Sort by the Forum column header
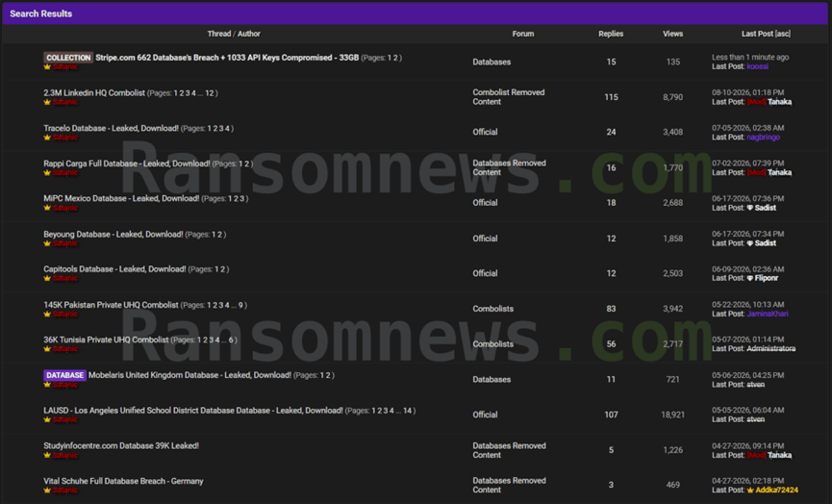Screen dimensions: 832x504 [523, 34]
